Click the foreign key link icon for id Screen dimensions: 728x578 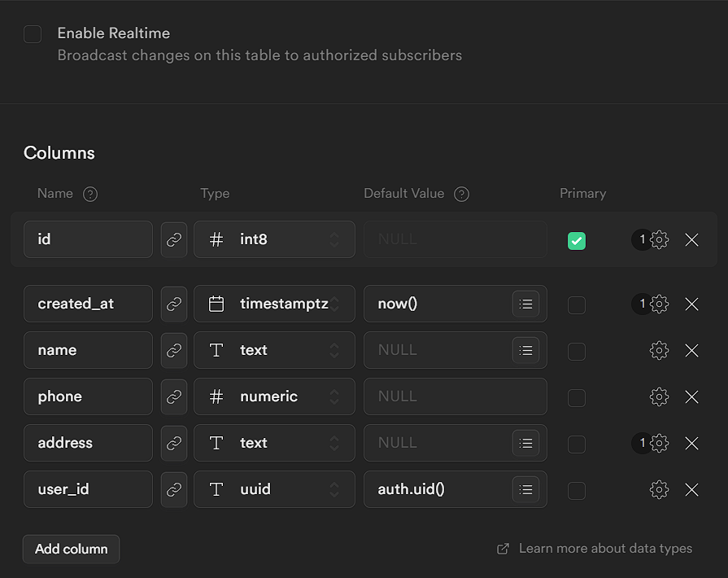click(174, 239)
